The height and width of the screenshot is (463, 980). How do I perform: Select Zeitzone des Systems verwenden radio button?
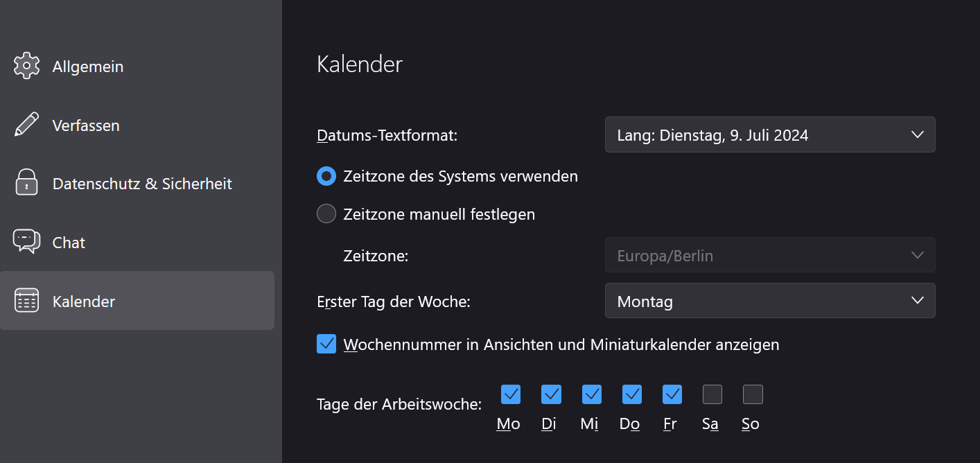pyautogui.click(x=326, y=176)
